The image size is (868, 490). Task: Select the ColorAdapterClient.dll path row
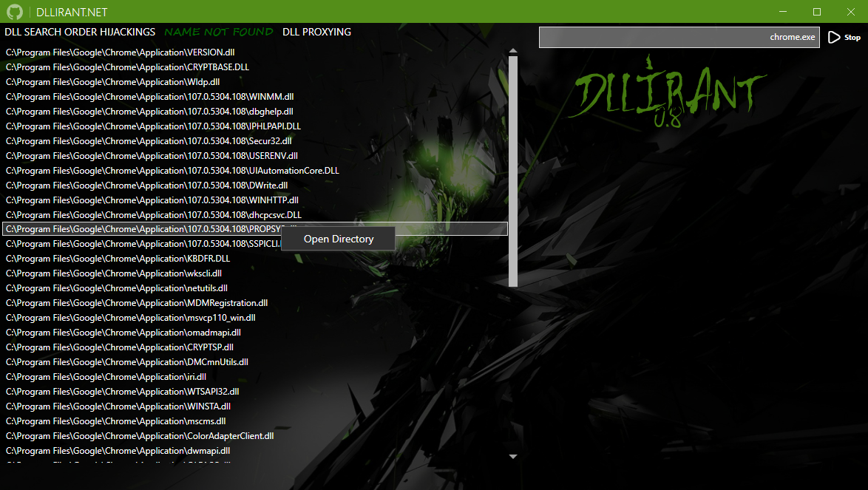tap(255, 436)
